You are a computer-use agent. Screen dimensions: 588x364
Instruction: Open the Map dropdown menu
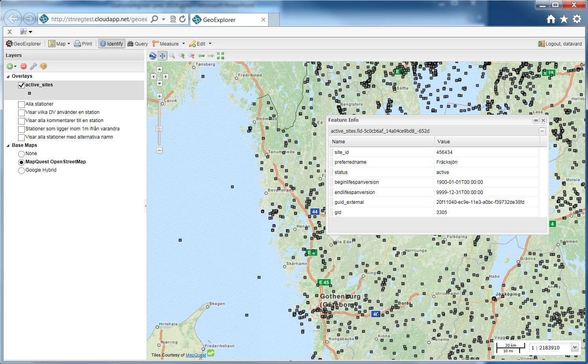pos(59,44)
